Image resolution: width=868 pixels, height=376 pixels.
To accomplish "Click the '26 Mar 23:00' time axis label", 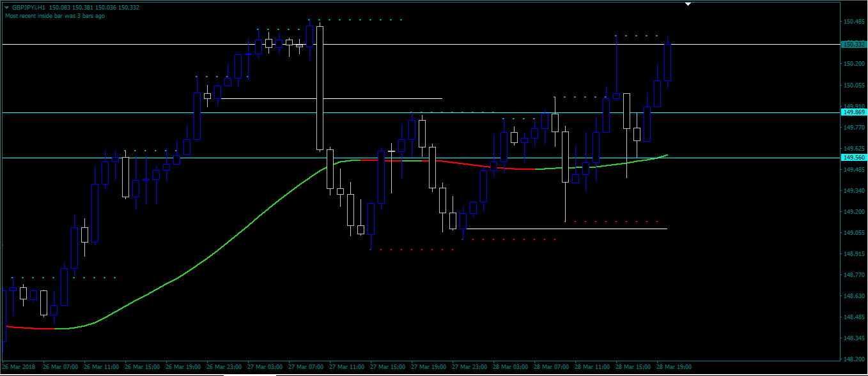I will 224,367.
